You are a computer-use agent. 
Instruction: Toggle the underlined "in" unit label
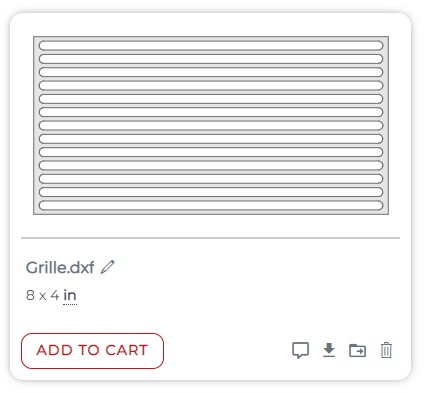[x=70, y=295]
